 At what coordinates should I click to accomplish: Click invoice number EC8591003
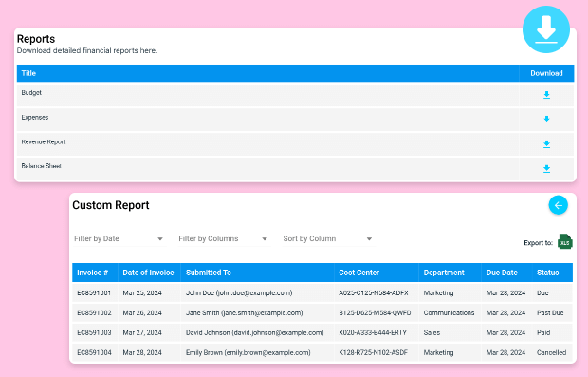[94, 332]
